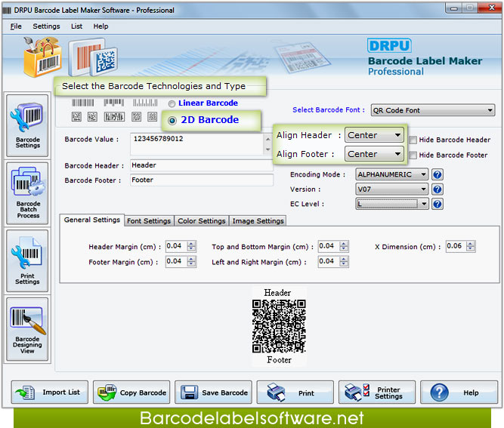Screen dimensions: 504x428
Task: Enable Hide Barcode Header checkbox
Action: pos(413,140)
